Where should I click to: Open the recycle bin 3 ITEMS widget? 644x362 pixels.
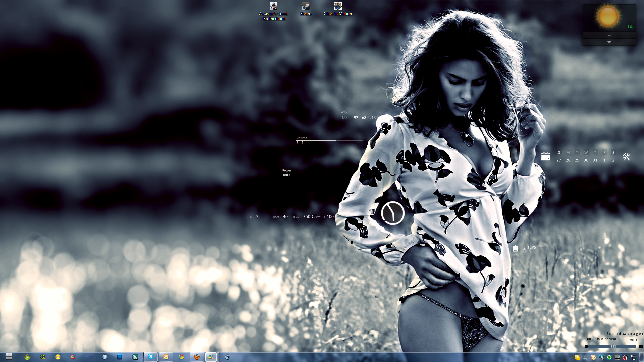pos(524,248)
